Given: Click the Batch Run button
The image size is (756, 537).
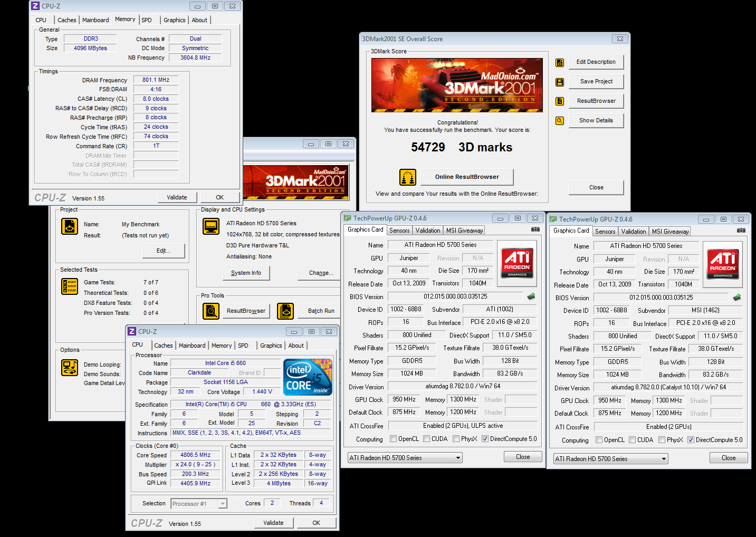Looking at the screenshot, I should [x=319, y=311].
